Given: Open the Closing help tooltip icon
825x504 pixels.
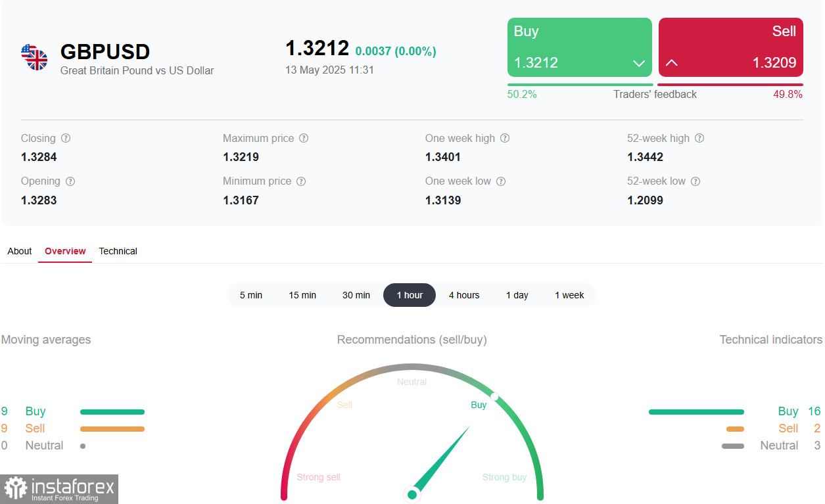Looking at the screenshot, I should point(66,139).
